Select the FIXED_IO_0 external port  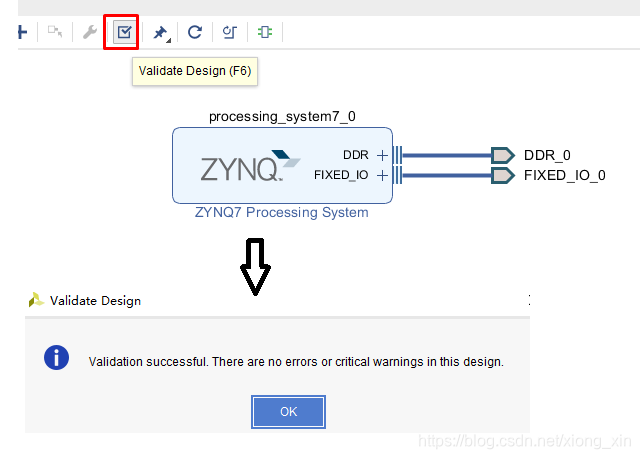pyautogui.click(x=502, y=175)
